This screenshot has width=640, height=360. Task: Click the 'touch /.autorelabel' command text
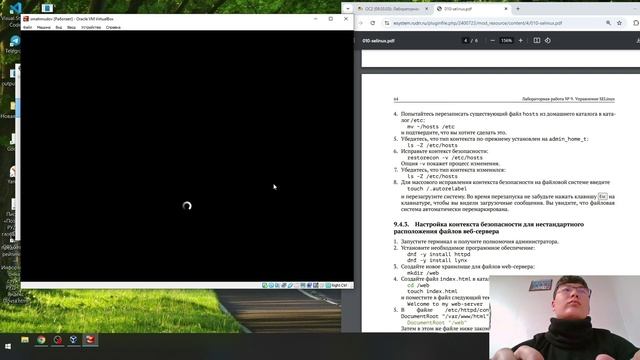click(x=437, y=189)
